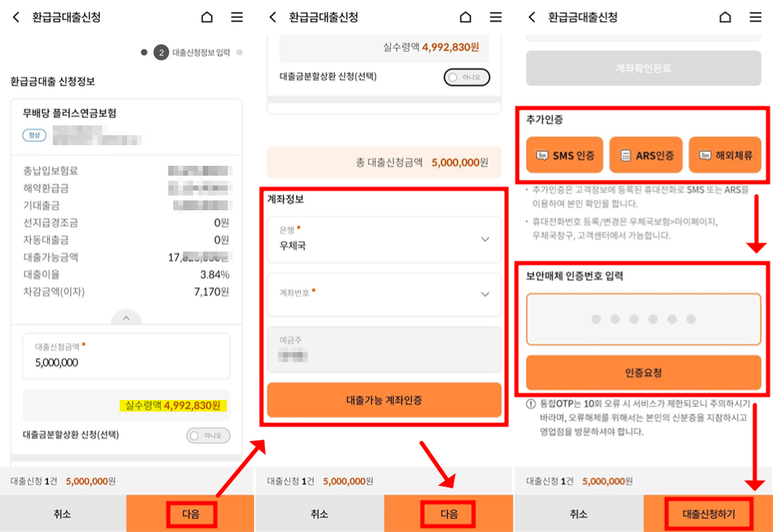This screenshot has height=532, width=773.
Task: Collapse the policy details using the chevron arrow
Action: 126,317
